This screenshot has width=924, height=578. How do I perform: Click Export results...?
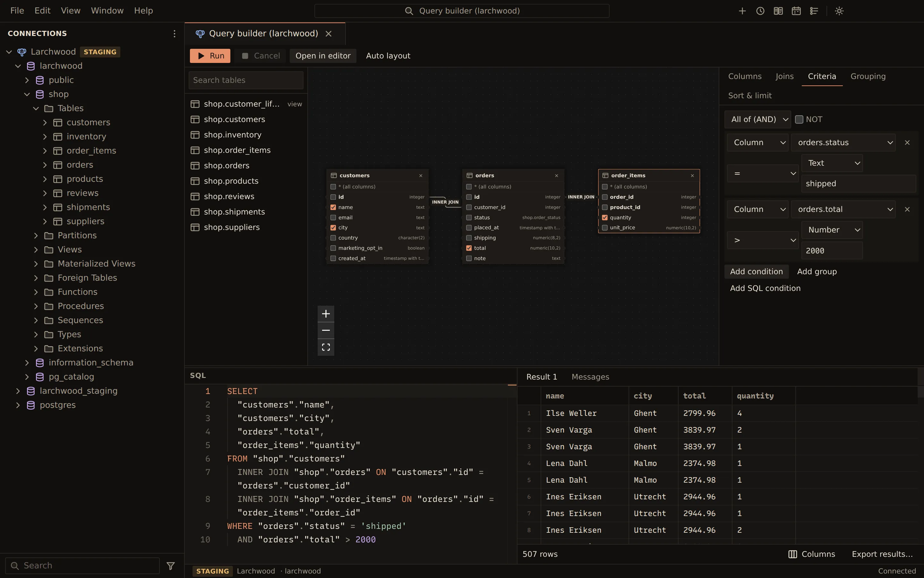[x=882, y=554]
